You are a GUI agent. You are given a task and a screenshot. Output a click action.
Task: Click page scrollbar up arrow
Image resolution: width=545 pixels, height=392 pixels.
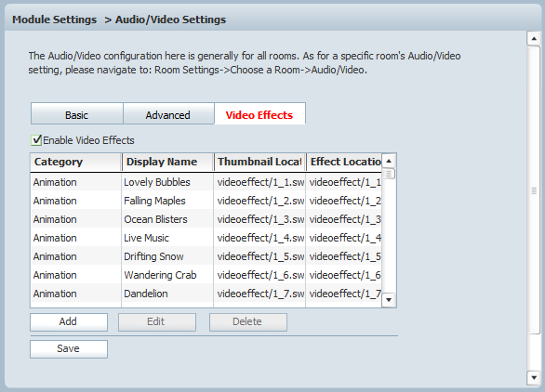tap(534, 38)
